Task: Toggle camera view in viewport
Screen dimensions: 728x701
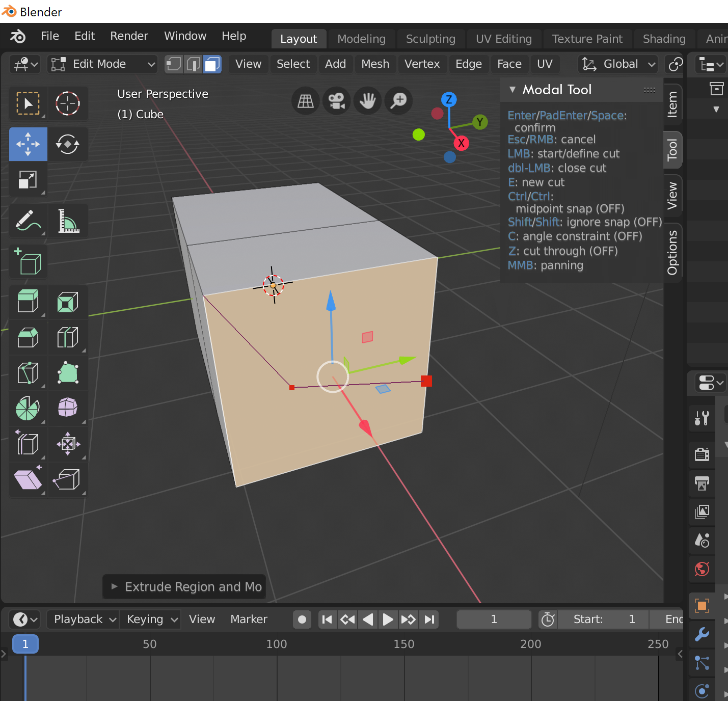Action: point(337,101)
